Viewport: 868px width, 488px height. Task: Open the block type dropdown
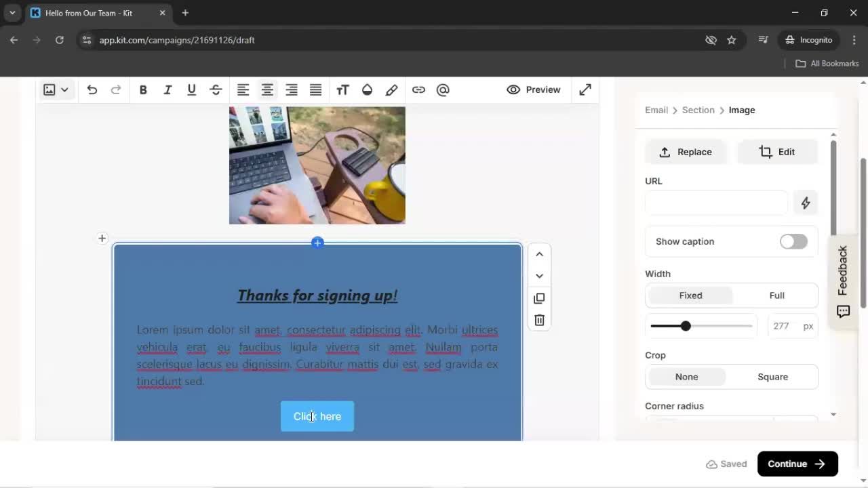tap(65, 89)
